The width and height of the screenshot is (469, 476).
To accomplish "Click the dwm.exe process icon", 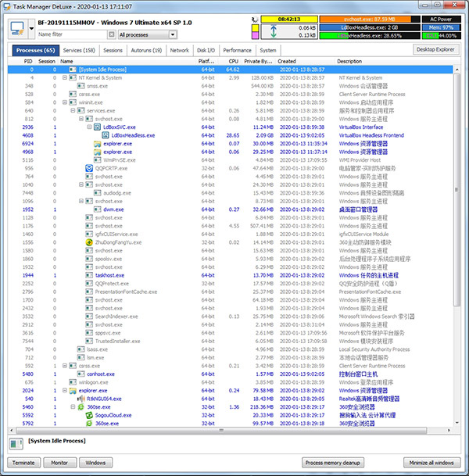I will tap(97, 209).
